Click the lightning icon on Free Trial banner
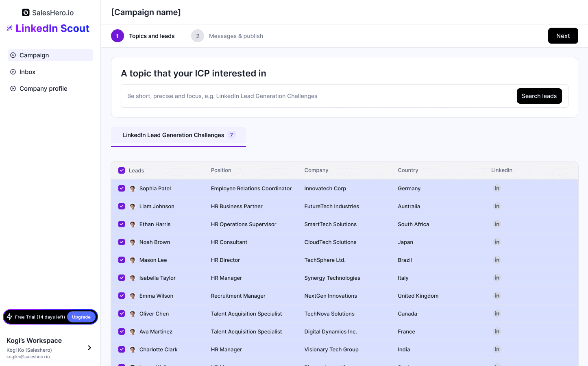588x366 pixels. click(9, 317)
